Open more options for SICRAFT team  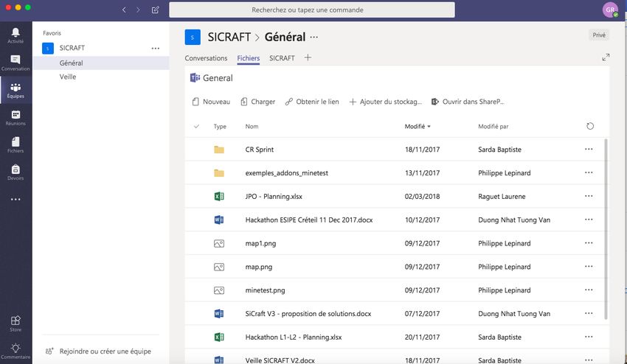[156, 49]
